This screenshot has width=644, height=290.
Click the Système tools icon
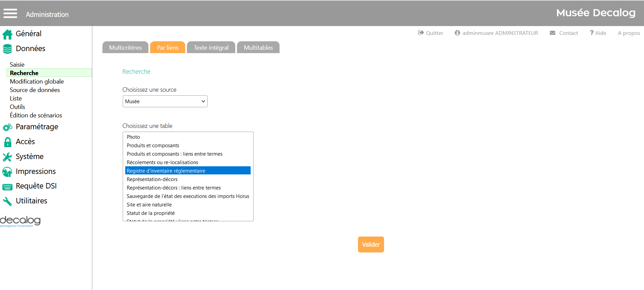[7, 157]
